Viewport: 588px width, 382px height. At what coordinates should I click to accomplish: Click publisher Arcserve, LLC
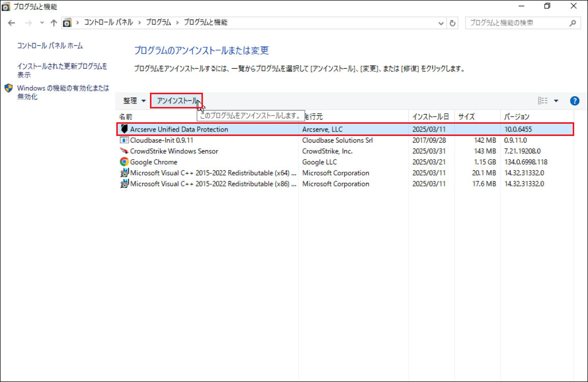pyautogui.click(x=322, y=129)
